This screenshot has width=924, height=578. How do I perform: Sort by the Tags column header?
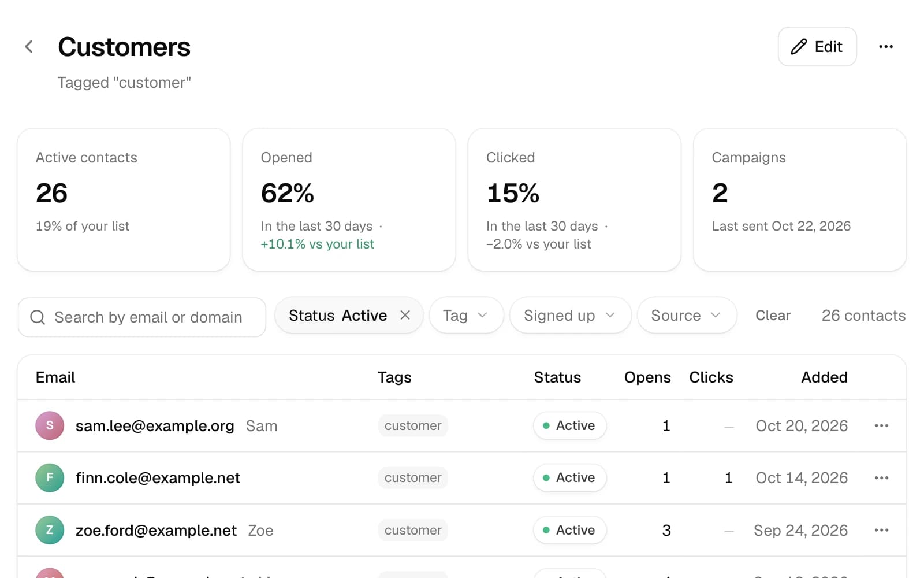tap(394, 377)
